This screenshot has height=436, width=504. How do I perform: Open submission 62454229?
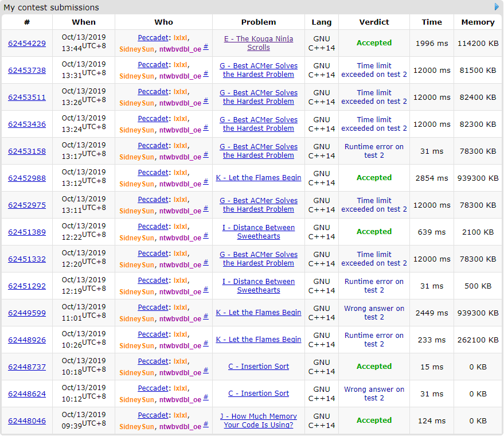tap(27, 43)
